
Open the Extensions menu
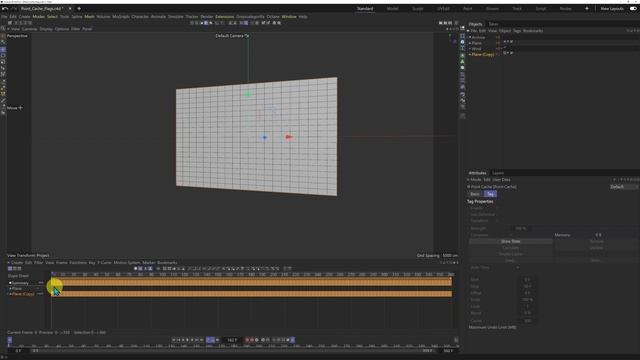point(224,17)
